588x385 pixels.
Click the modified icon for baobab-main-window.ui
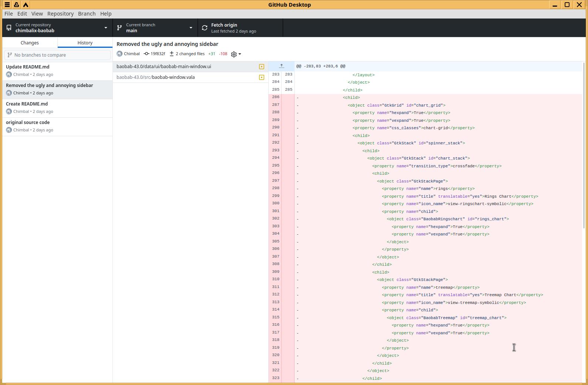262,67
